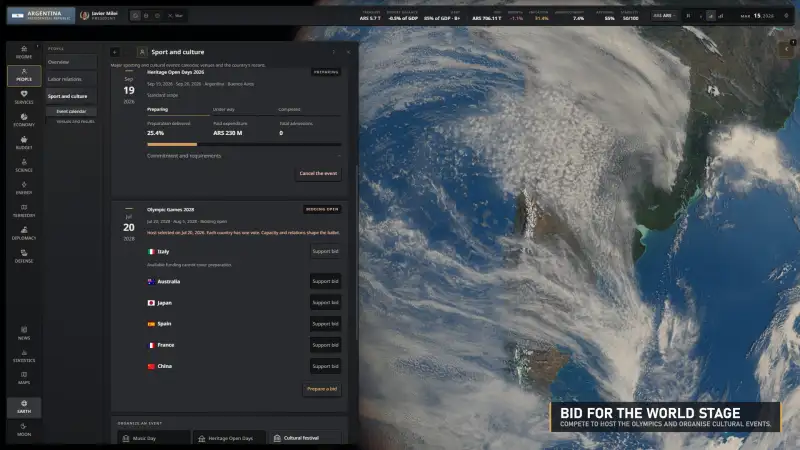Expand the collapsed notification panel arrow
The width and height of the screenshot is (800, 450).
pyautogui.click(x=786, y=49)
